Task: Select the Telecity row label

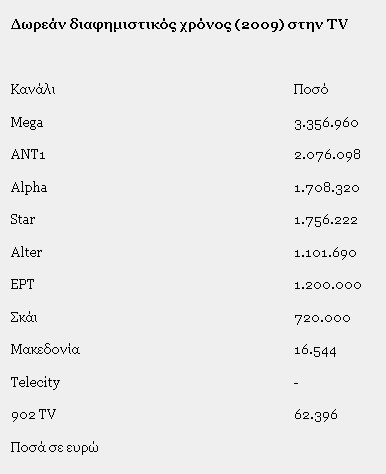Action: tap(35, 382)
